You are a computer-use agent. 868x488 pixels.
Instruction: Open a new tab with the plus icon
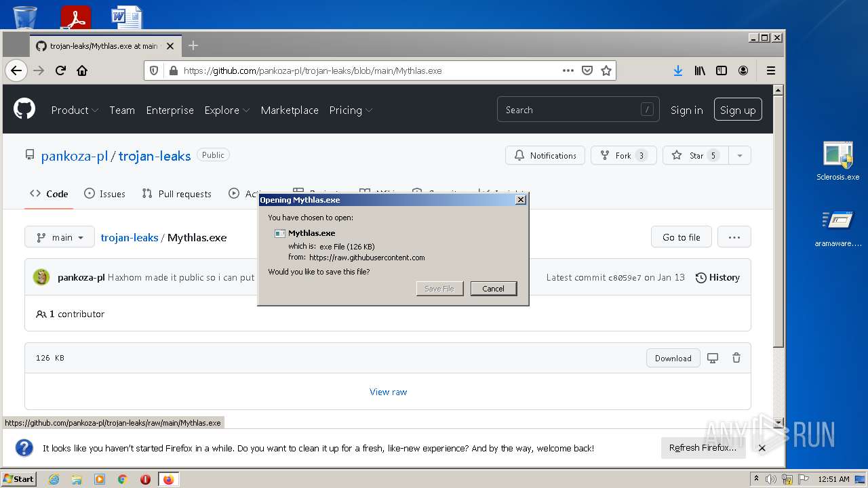point(193,45)
